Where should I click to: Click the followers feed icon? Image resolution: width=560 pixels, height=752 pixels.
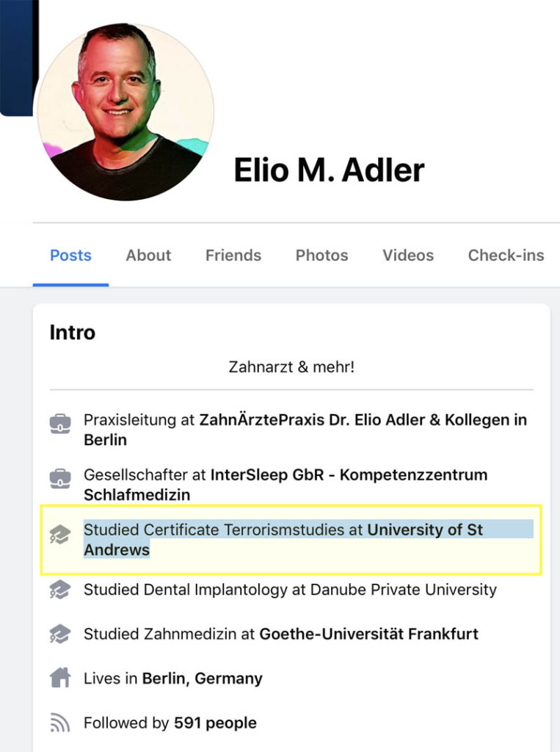point(60,723)
